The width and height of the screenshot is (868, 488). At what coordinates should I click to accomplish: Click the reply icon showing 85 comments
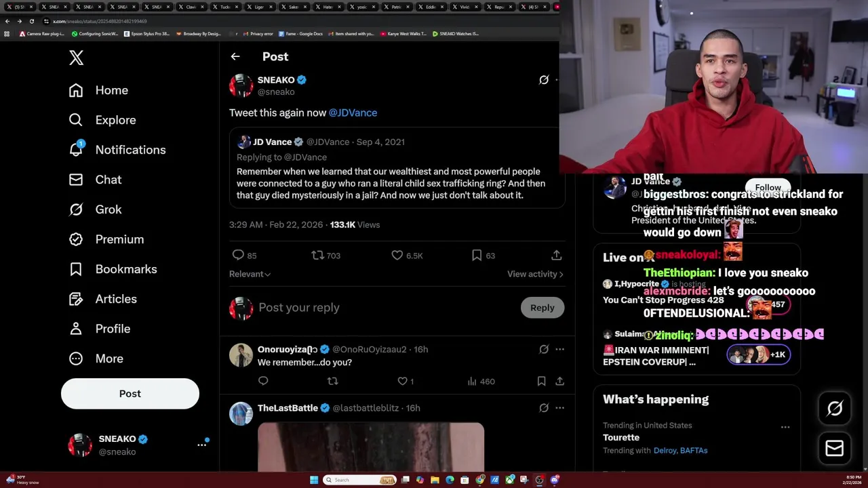point(244,256)
